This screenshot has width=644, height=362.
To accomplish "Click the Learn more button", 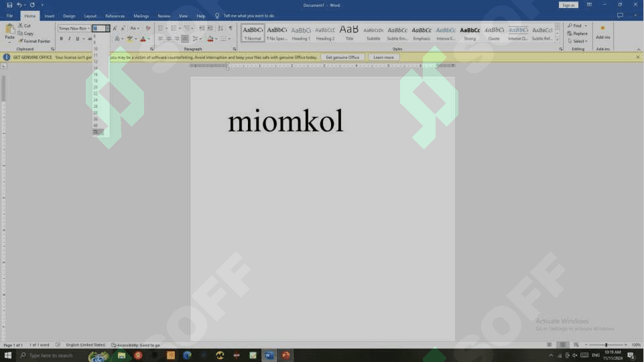I will 383,58.
